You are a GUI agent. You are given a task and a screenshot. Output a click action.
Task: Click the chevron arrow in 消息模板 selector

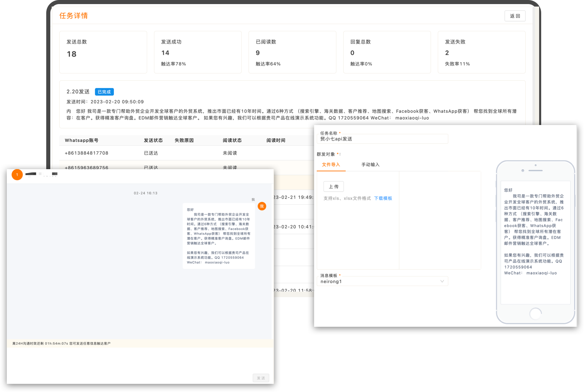pos(442,281)
